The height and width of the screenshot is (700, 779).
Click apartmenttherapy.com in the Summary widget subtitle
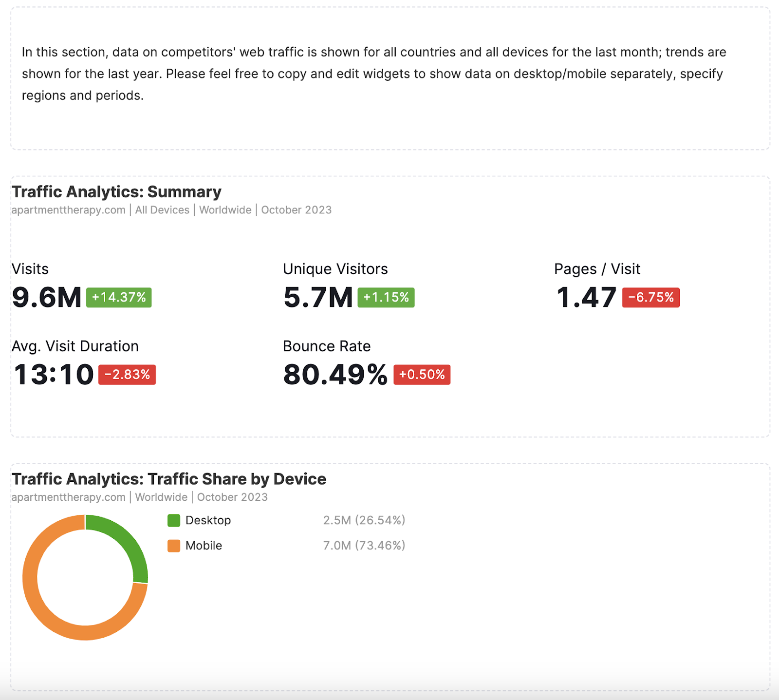pos(68,210)
